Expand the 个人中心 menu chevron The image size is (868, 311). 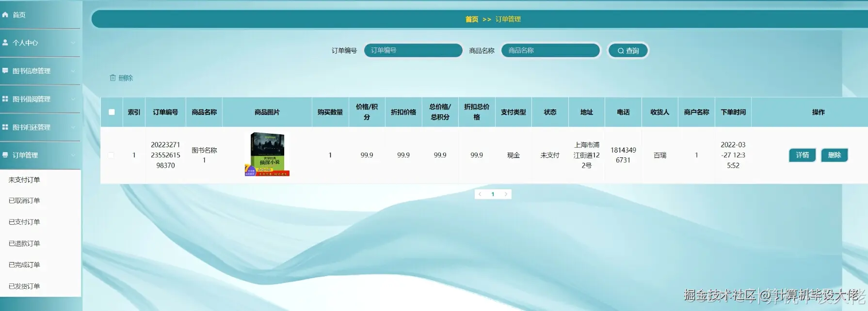(x=73, y=43)
